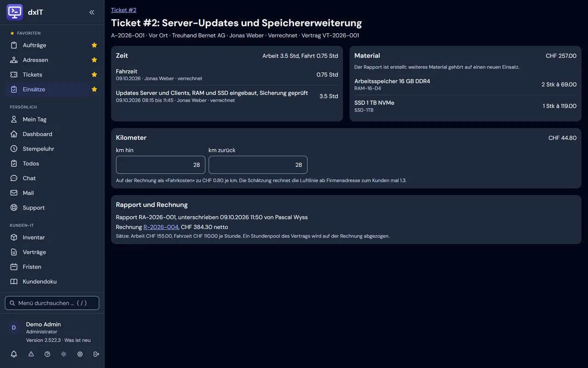Remove Einsätze from favorites via its star
The height and width of the screenshot is (368, 588).
[94, 89]
